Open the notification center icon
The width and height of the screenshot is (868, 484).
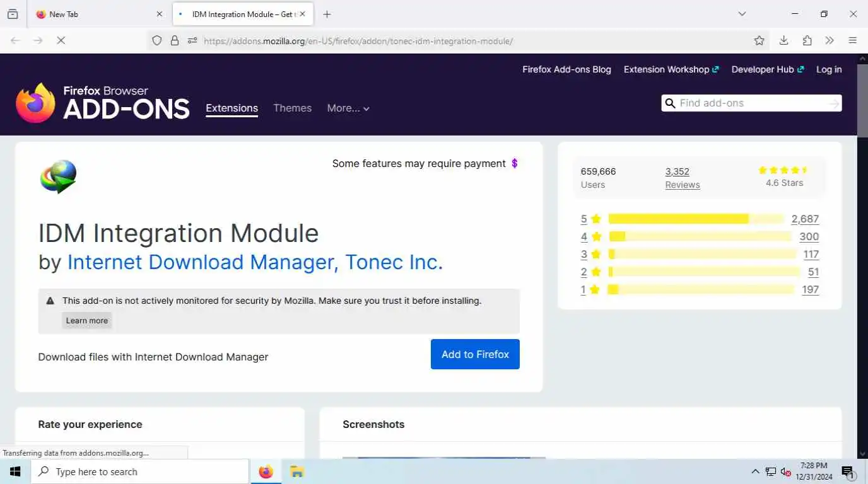(848, 471)
